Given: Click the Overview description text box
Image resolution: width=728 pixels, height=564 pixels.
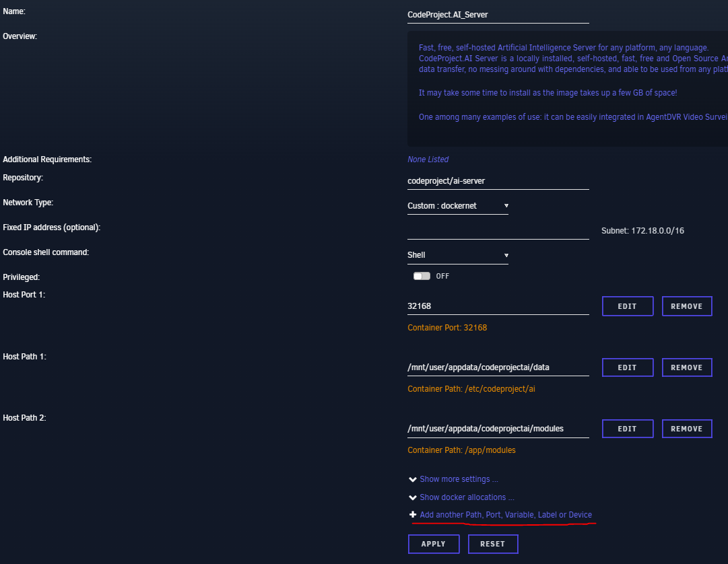Looking at the screenshot, I should click(x=567, y=89).
